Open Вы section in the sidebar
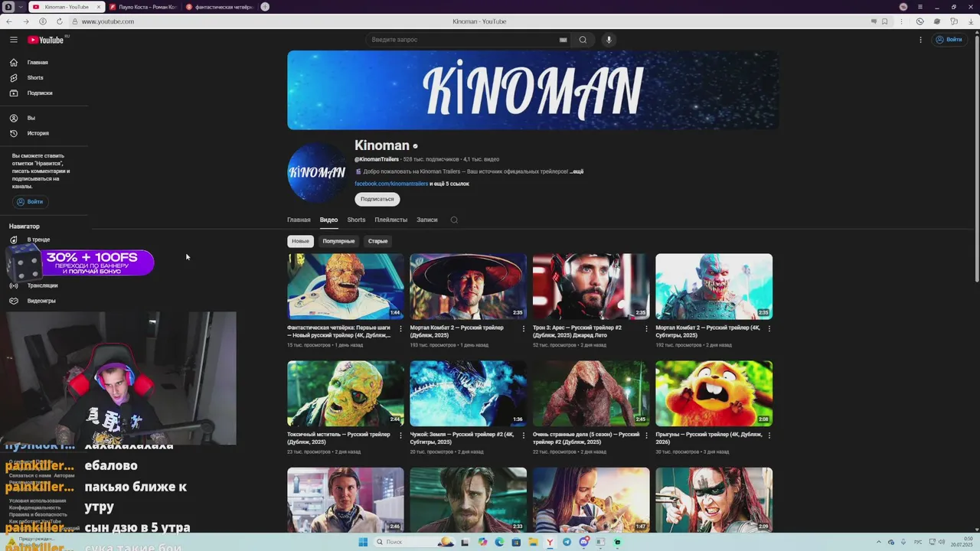Viewport: 980px width, 551px height. pos(31,119)
